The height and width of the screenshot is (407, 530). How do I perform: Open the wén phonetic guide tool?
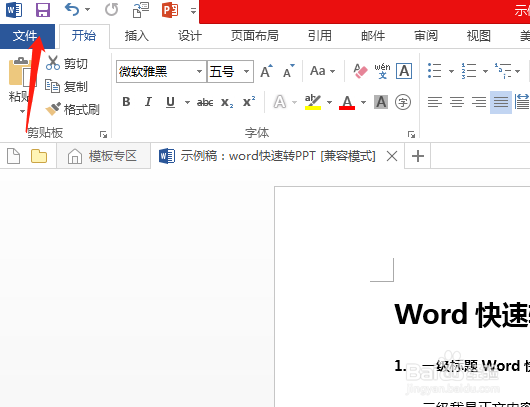click(x=382, y=71)
